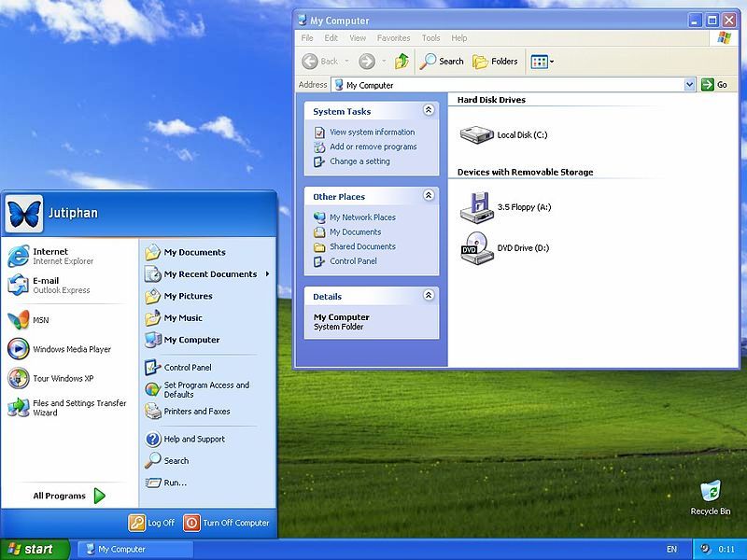Launch Windows Media Player
This screenshot has height=560, width=747.
pyautogui.click(x=60, y=349)
